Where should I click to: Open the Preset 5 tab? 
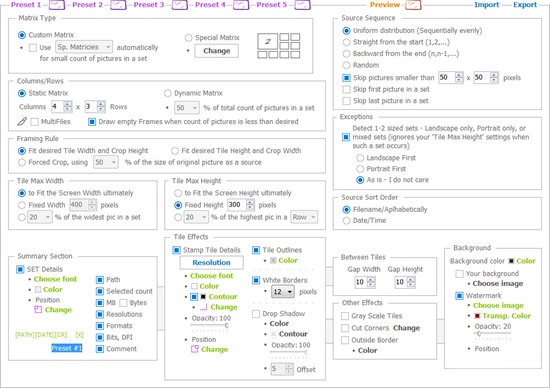271,5
